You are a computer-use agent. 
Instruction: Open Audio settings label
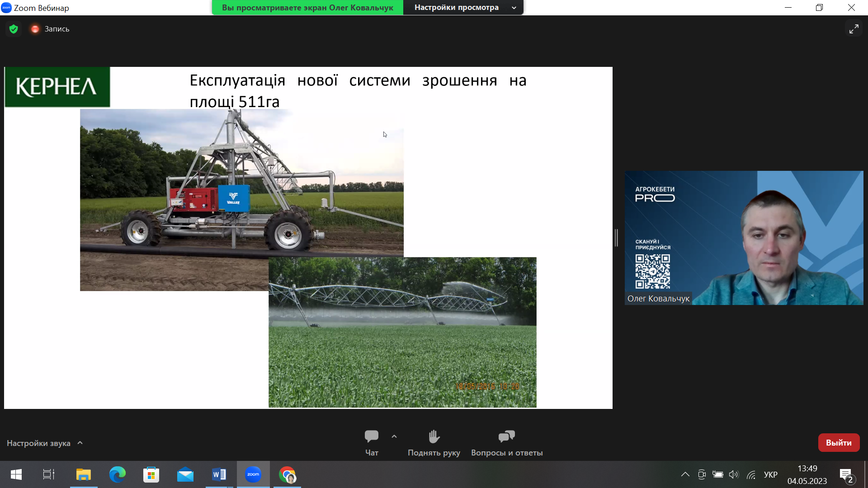click(38, 443)
